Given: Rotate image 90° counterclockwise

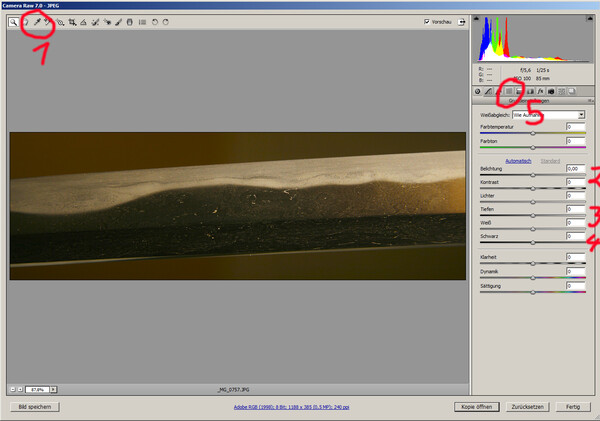Looking at the screenshot, I should click(155, 22).
